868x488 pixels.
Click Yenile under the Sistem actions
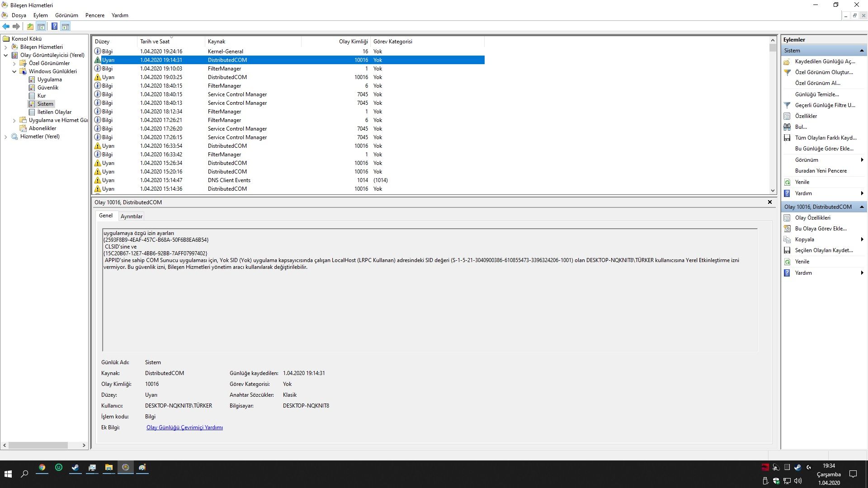[802, 182]
